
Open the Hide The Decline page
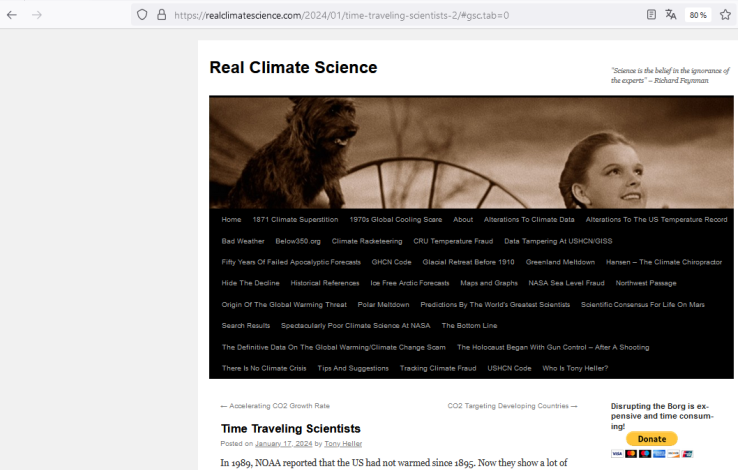pyautogui.click(x=250, y=283)
